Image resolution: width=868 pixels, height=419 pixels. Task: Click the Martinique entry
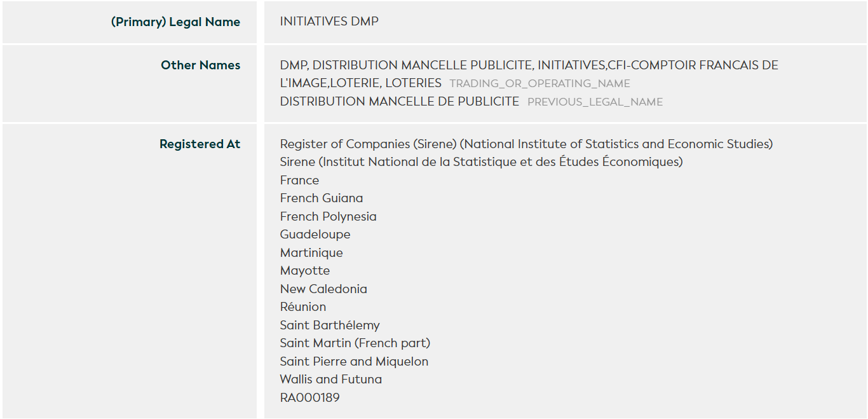311,252
